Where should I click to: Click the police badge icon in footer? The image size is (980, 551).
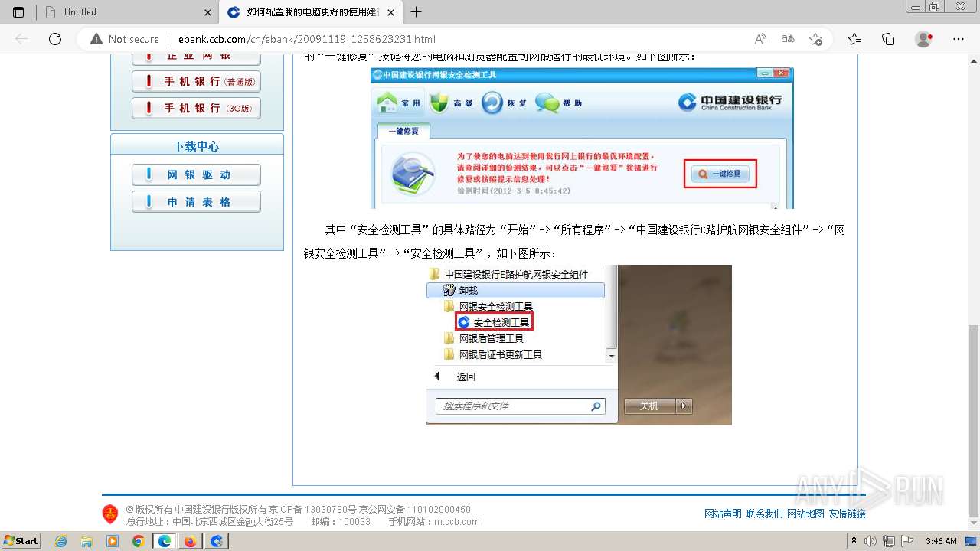point(110,514)
